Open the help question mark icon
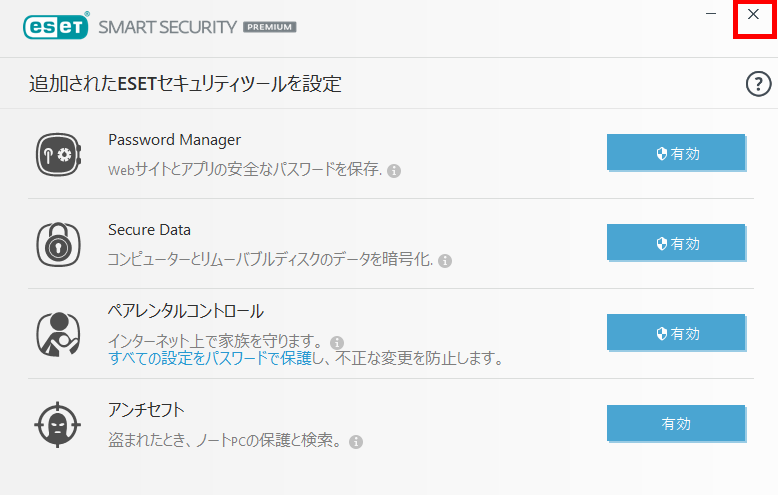The width and height of the screenshot is (778, 495). pyautogui.click(x=758, y=84)
